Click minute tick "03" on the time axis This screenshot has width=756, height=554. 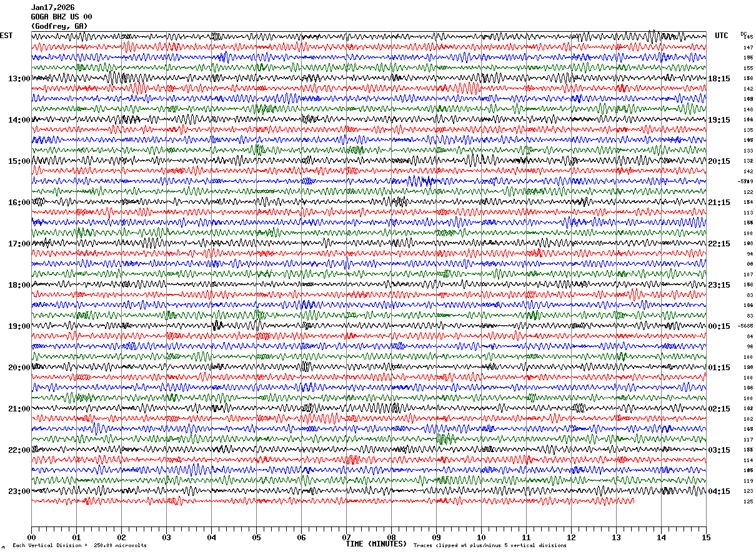[x=166, y=537]
